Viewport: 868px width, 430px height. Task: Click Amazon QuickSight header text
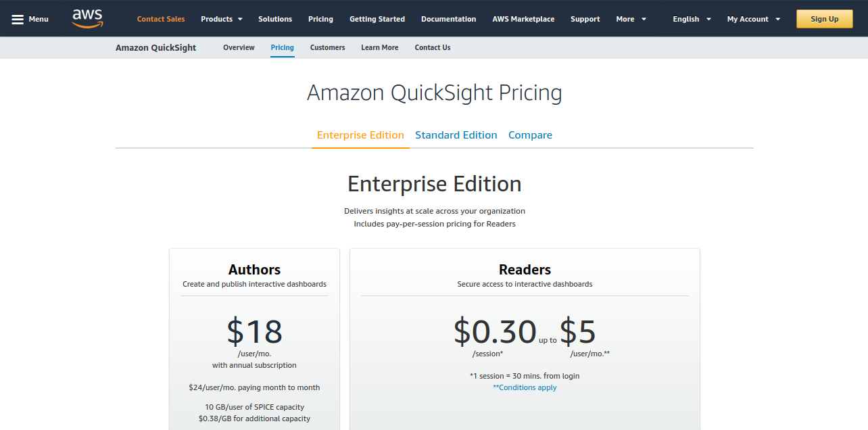click(x=156, y=47)
